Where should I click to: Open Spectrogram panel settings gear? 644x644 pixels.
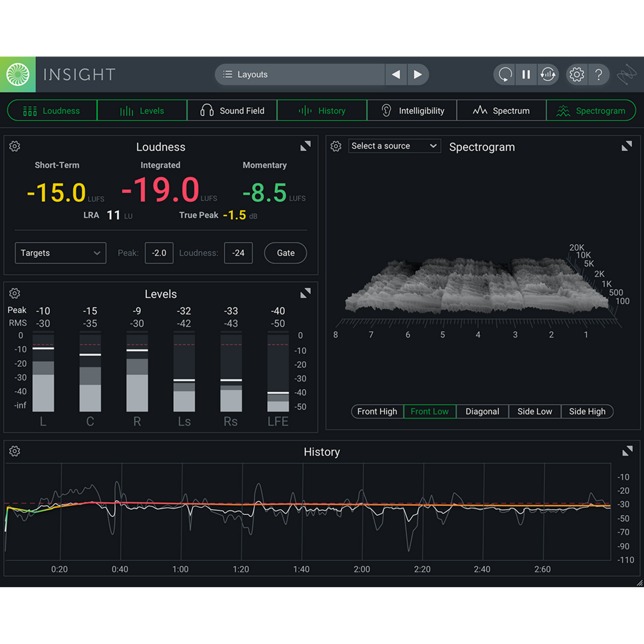tap(336, 146)
